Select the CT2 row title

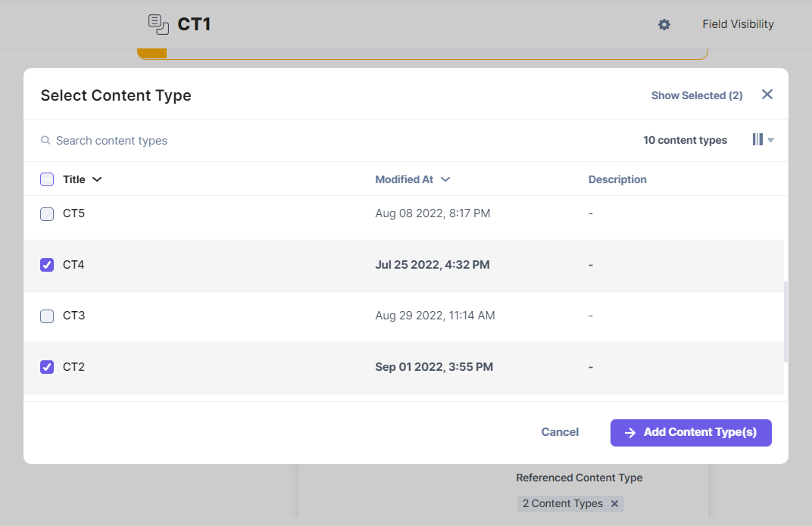[74, 367]
